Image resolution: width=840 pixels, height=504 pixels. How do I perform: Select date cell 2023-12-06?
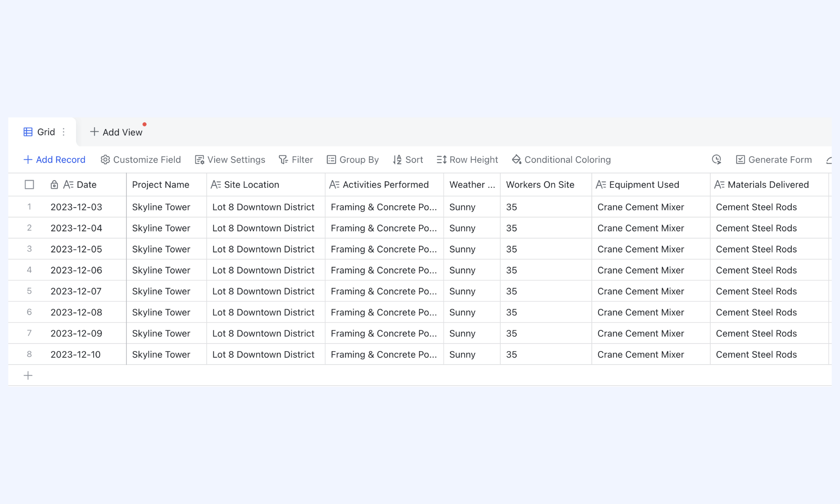point(86,270)
